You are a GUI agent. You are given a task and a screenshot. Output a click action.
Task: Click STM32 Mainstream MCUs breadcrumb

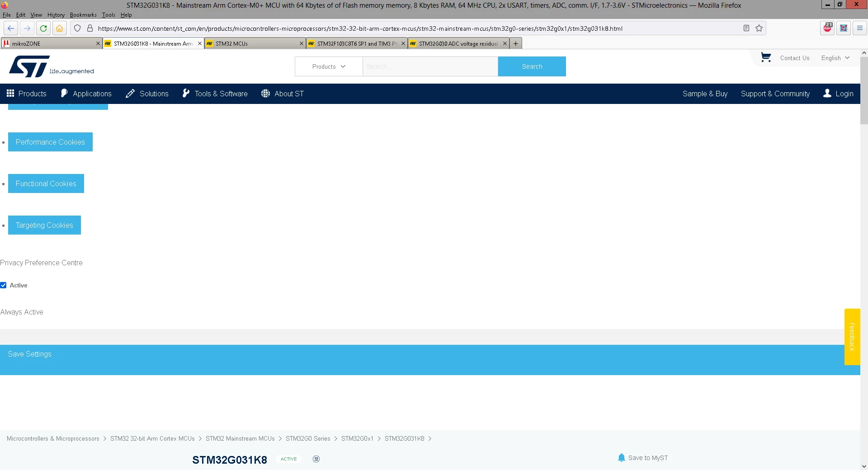[240, 438]
